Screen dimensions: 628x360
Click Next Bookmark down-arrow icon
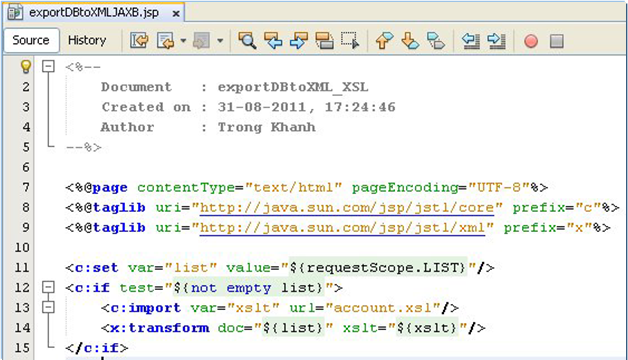tap(410, 41)
